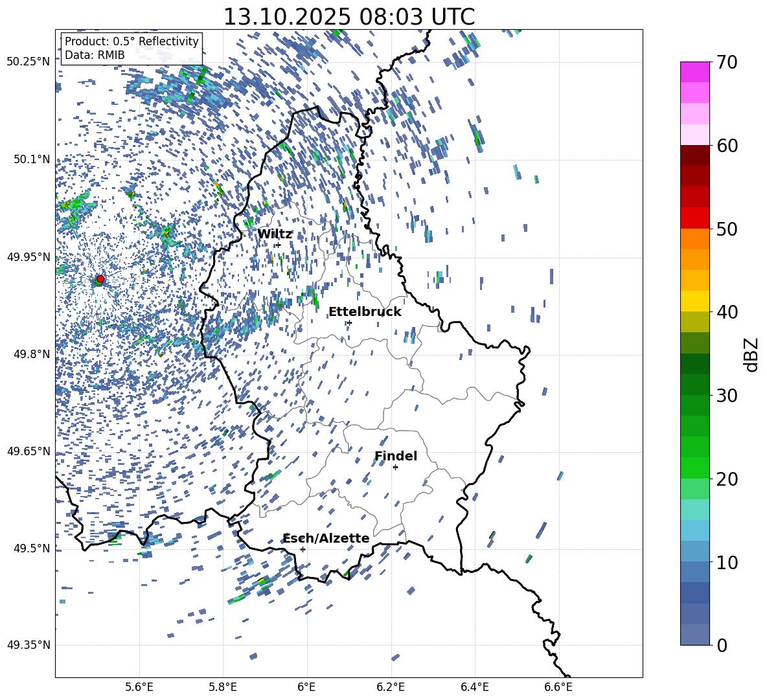767x700 pixels.
Task: Click the 'Ettelbruck' city label
Action: (365, 312)
